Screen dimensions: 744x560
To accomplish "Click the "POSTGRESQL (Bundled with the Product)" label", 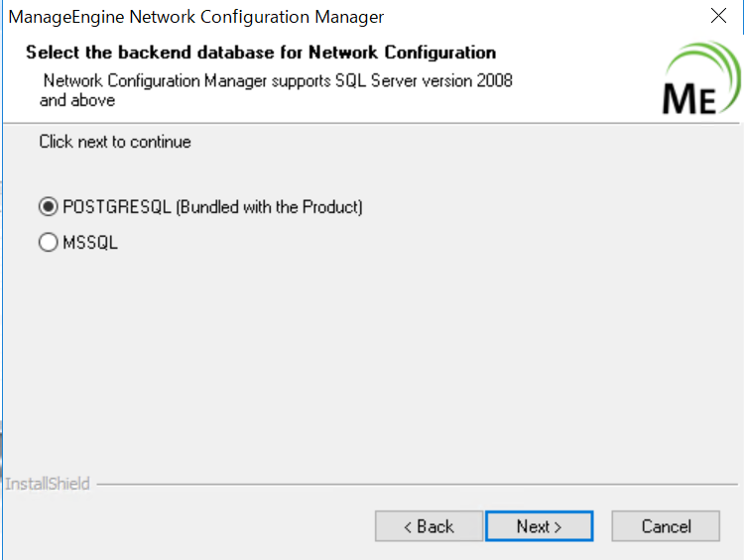I will pyautogui.click(x=212, y=207).
